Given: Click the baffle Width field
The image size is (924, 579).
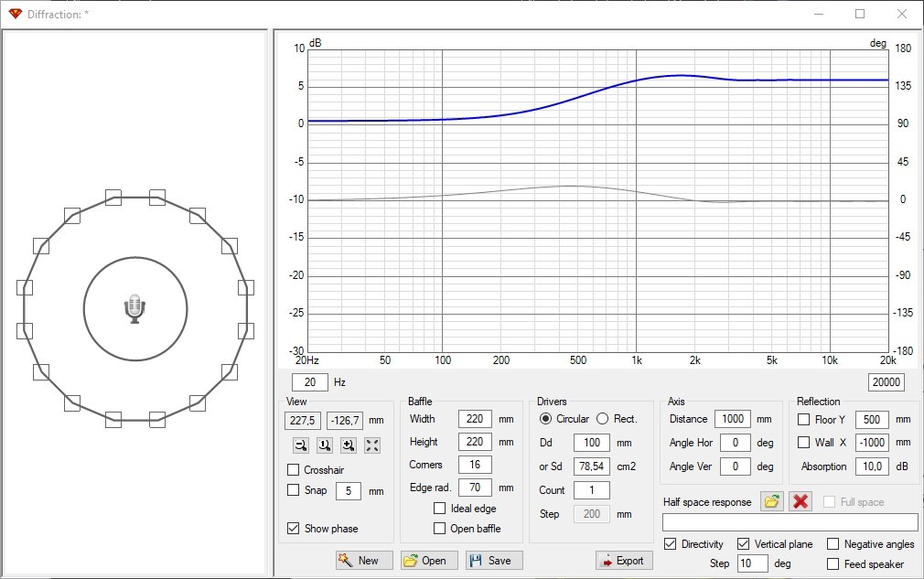Looking at the screenshot, I should pos(475,419).
